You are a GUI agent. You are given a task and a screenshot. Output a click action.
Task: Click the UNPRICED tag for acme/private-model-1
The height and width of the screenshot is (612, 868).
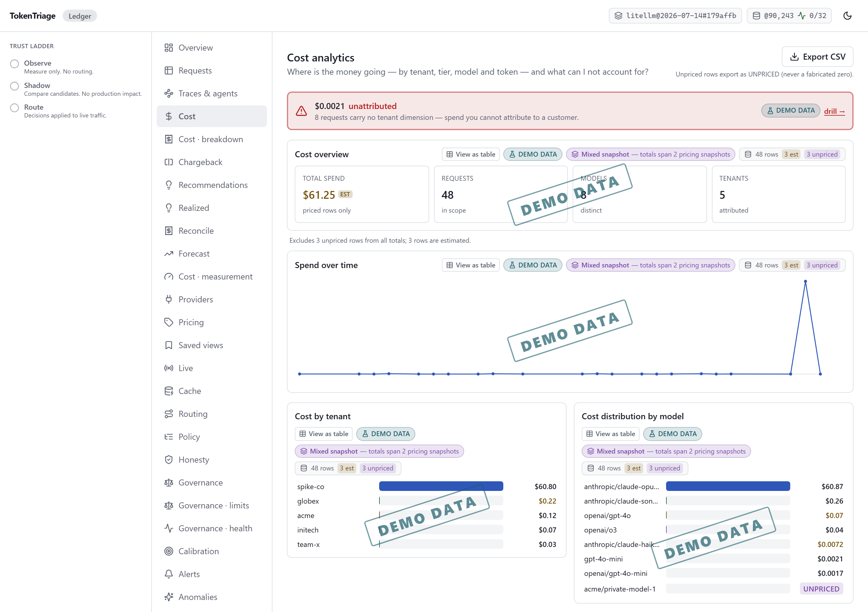click(x=821, y=589)
